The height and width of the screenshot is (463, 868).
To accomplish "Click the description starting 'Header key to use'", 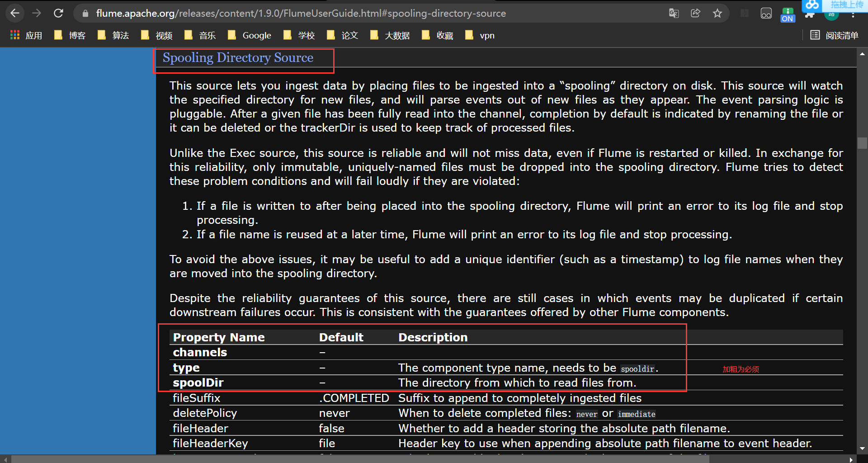I will point(605,443).
